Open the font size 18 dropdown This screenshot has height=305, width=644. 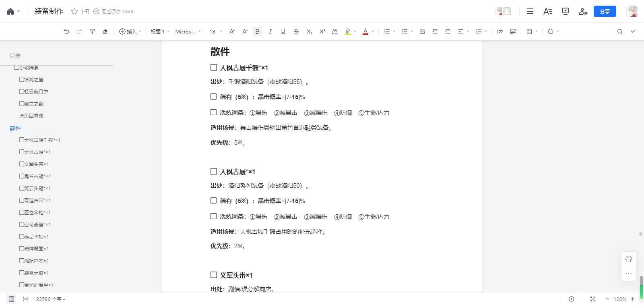pos(215,31)
